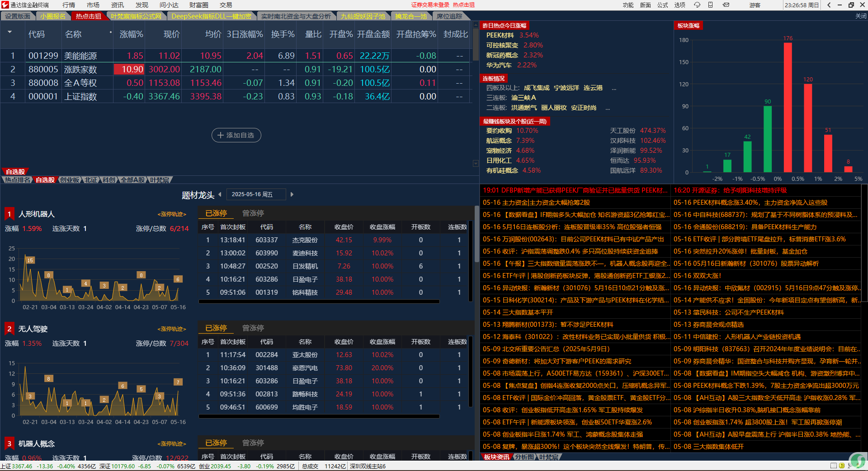The image size is (868, 471).
Task: Click the 添加自选 button
Action: [x=236, y=135]
